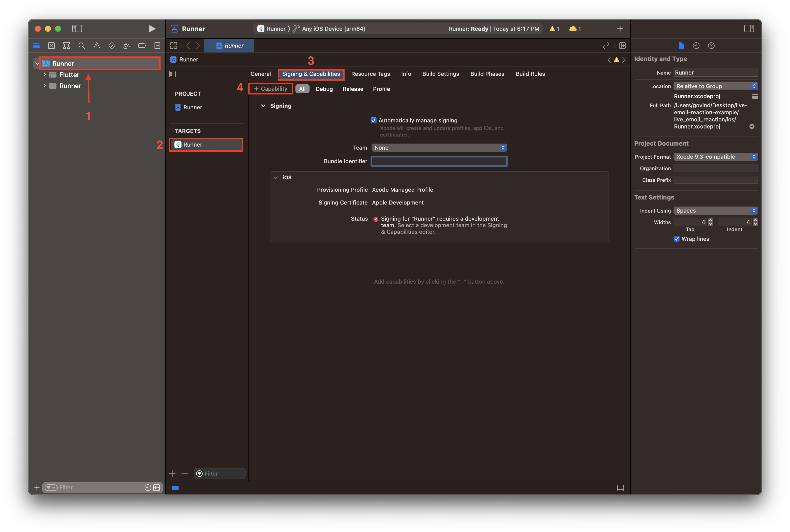
Task: Change the Project Format dropdown
Action: 715,156
